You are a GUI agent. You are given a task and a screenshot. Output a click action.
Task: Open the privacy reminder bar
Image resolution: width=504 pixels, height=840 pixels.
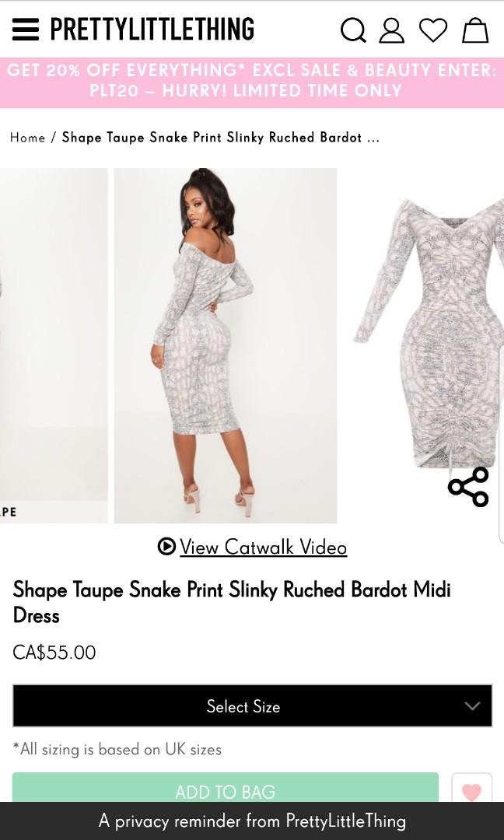tap(252, 821)
